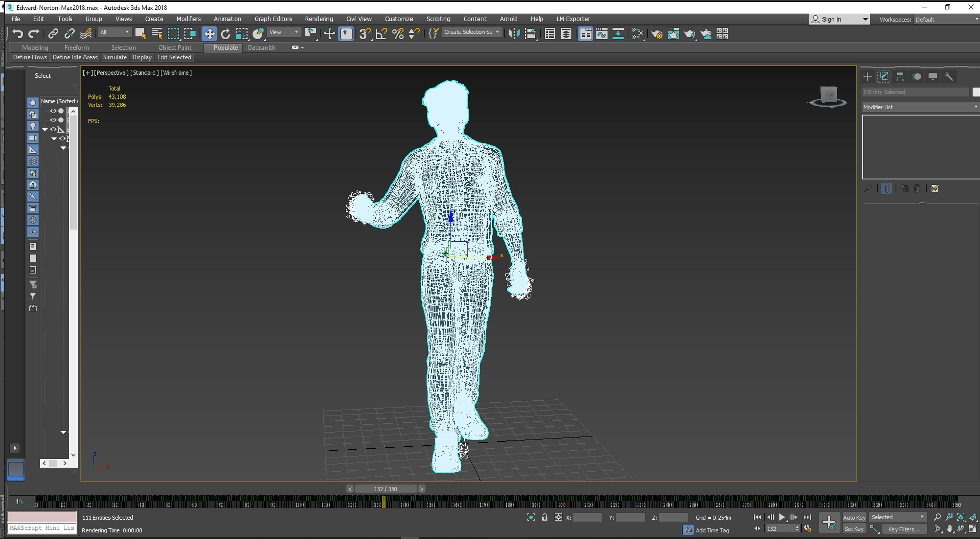
Task: Click the Simulate button
Action: click(115, 57)
